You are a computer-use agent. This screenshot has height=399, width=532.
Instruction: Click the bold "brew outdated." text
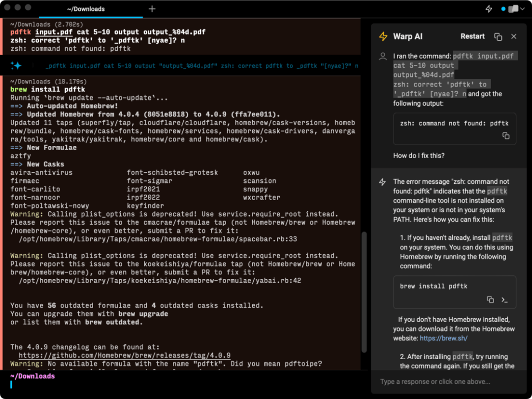pos(114,322)
